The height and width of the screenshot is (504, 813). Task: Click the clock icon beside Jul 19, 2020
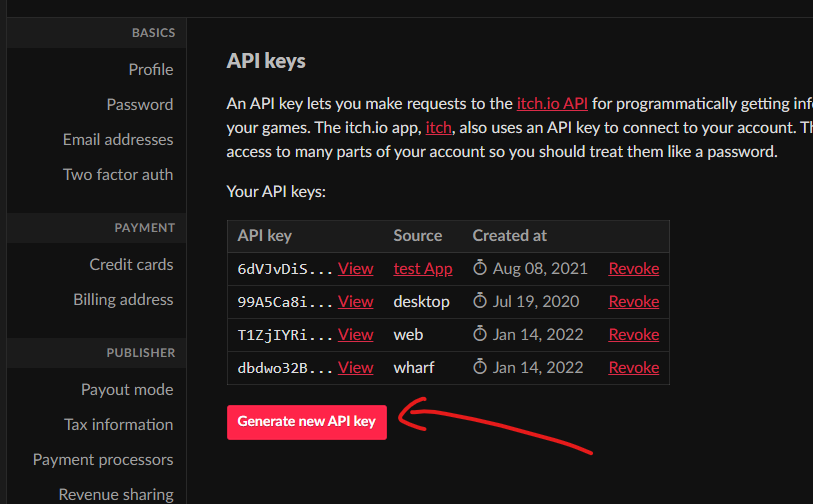480,301
